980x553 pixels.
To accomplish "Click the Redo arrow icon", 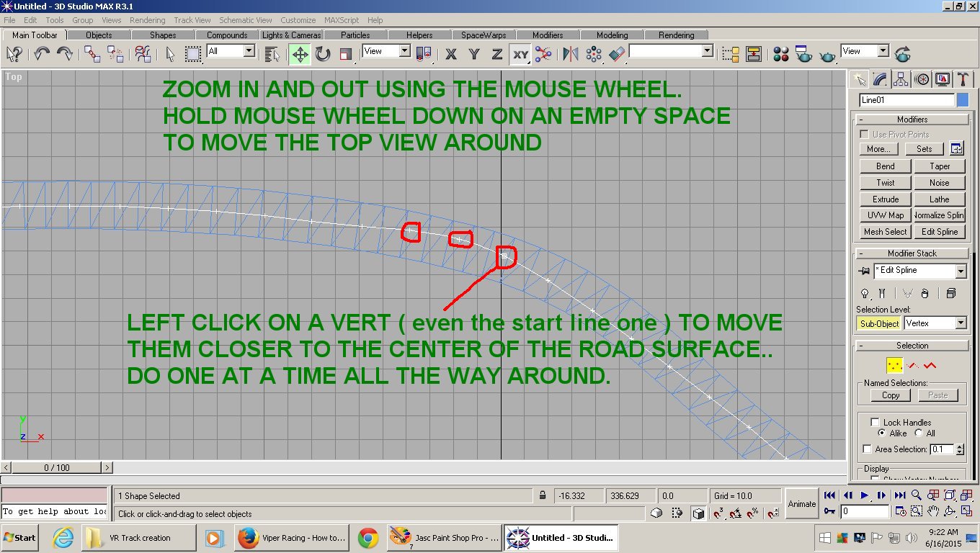I will [x=65, y=54].
